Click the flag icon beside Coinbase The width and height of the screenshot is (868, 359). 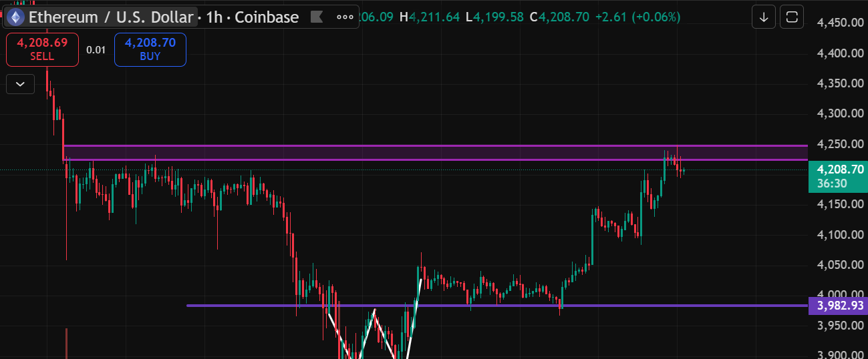coord(317,17)
